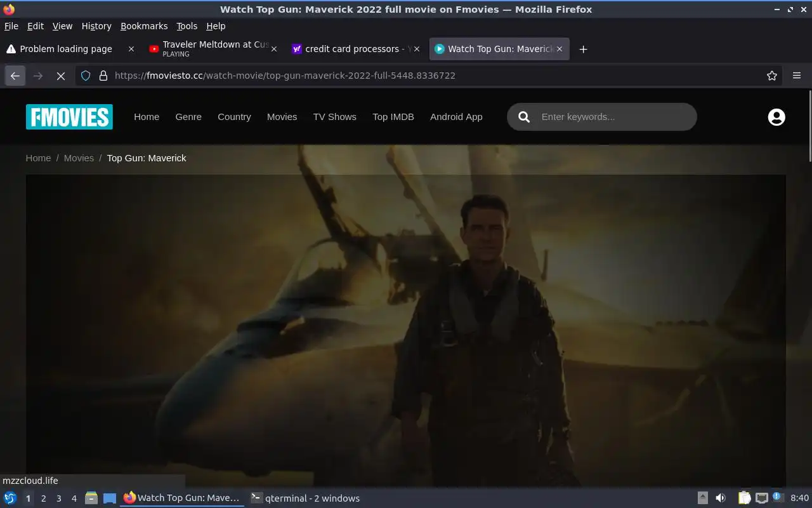Switch to virtual desktop 3
The image size is (812, 508).
pyautogui.click(x=58, y=498)
